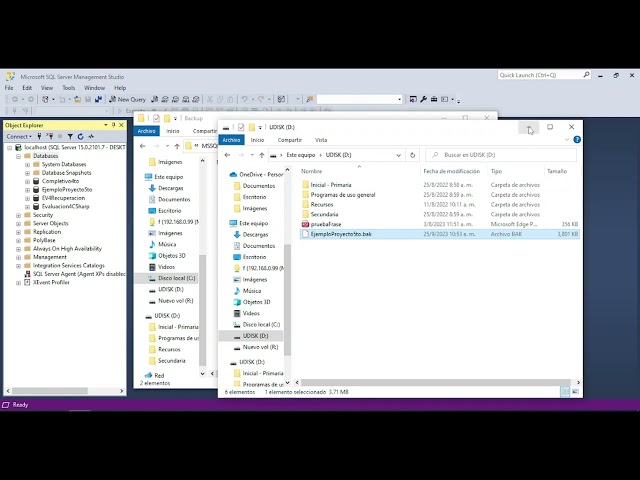Open Vista tab in UDISK window
This screenshot has width=640, height=480.
321,140
